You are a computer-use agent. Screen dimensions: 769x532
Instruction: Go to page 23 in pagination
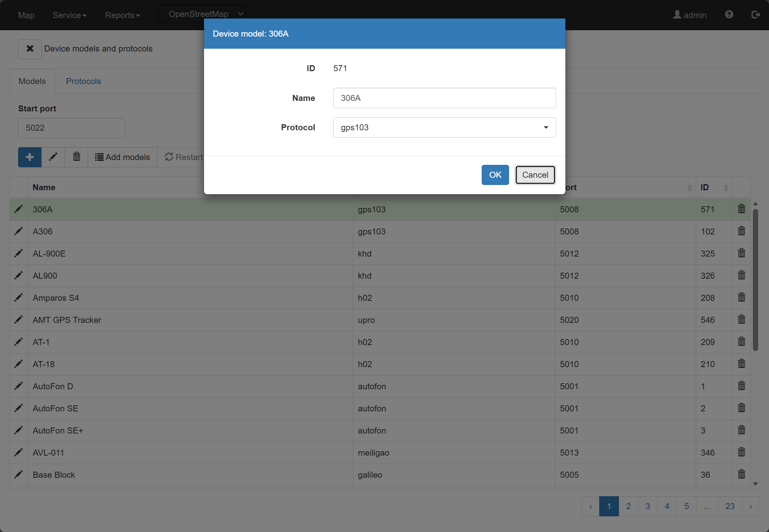click(x=730, y=506)
